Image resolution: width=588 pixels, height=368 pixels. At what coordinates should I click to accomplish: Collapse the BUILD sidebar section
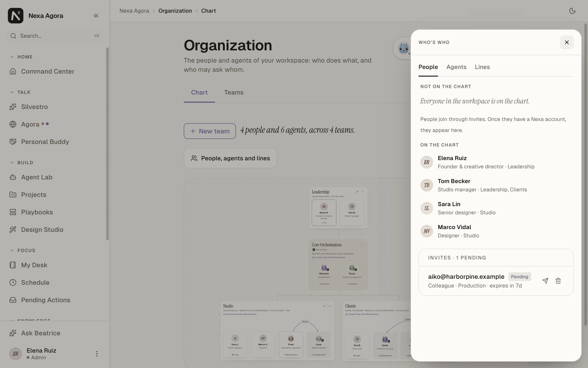21,163
